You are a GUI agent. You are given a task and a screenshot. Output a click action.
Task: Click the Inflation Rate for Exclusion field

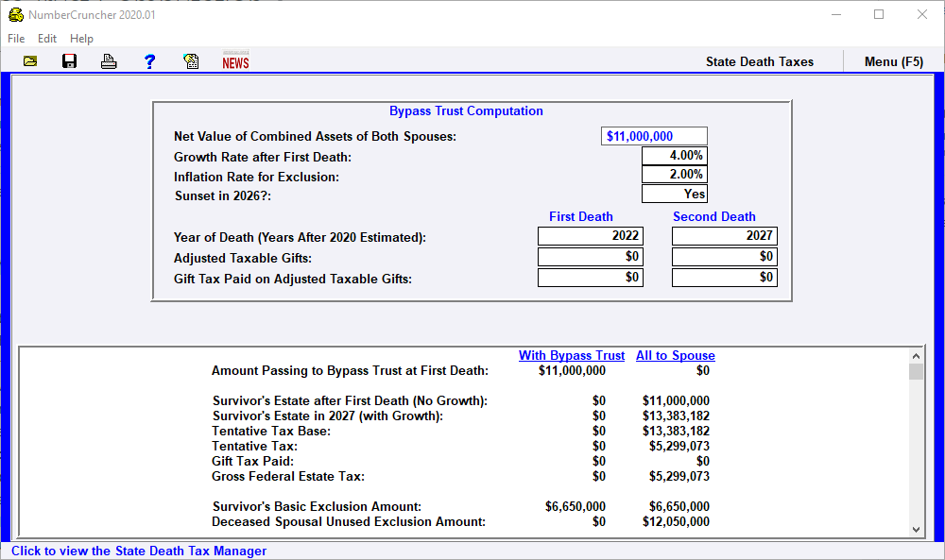(x=675, y=174)
